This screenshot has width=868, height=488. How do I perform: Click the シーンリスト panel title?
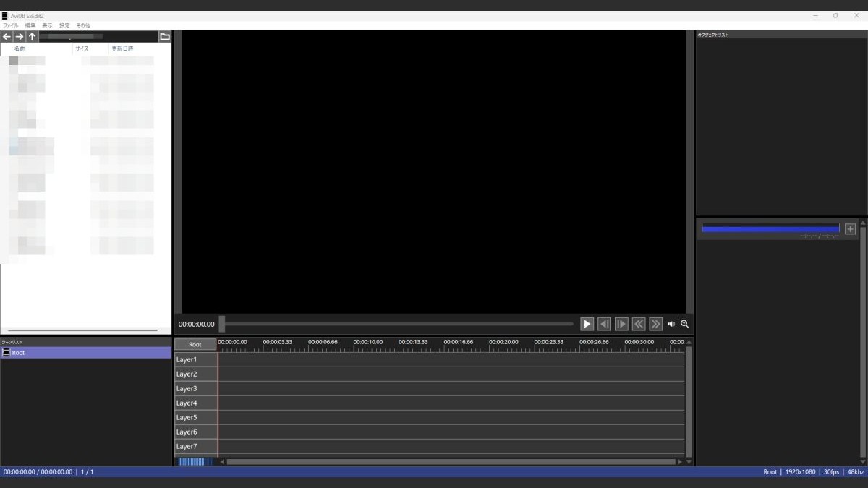[x=12, y=342]
